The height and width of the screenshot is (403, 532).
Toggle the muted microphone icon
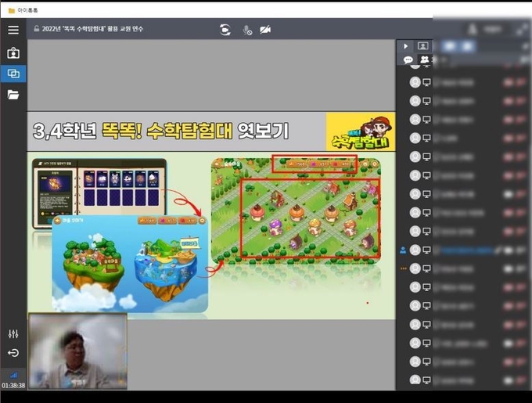coord(247,30)
